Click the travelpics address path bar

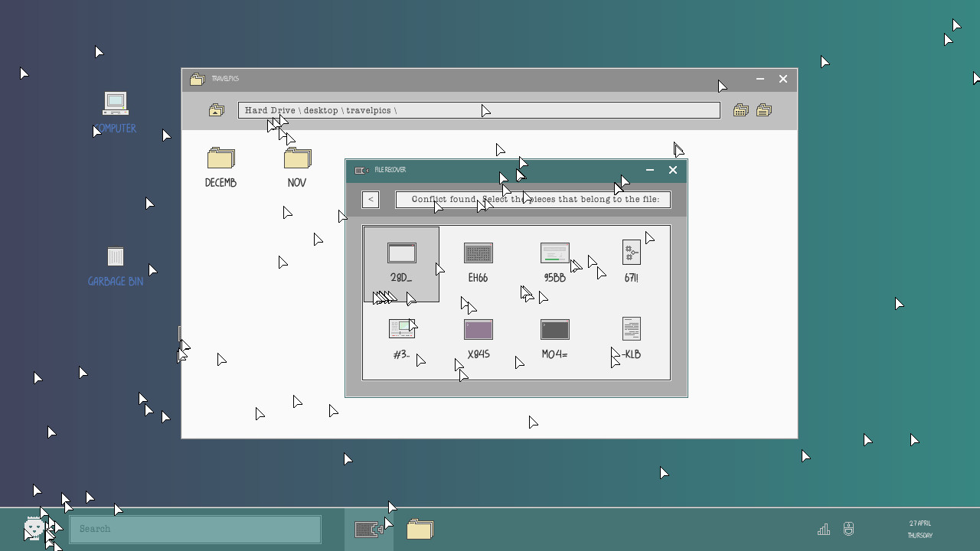coord(479,110)
